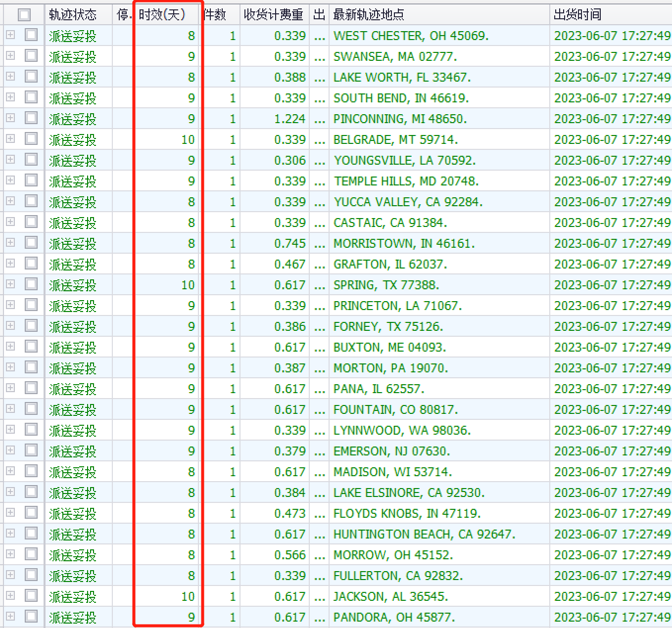Click weight 0.388 in the LAKE WORTH row
The width and height of the screenshot is (672, 628).
290,78
